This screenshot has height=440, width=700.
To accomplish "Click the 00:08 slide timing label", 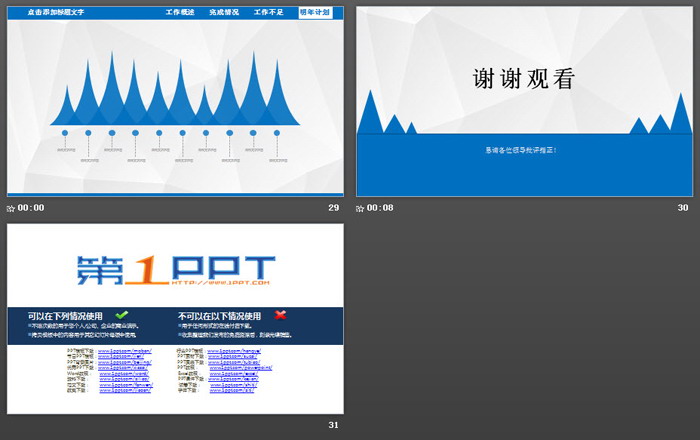I will click(x=380, y=208).
